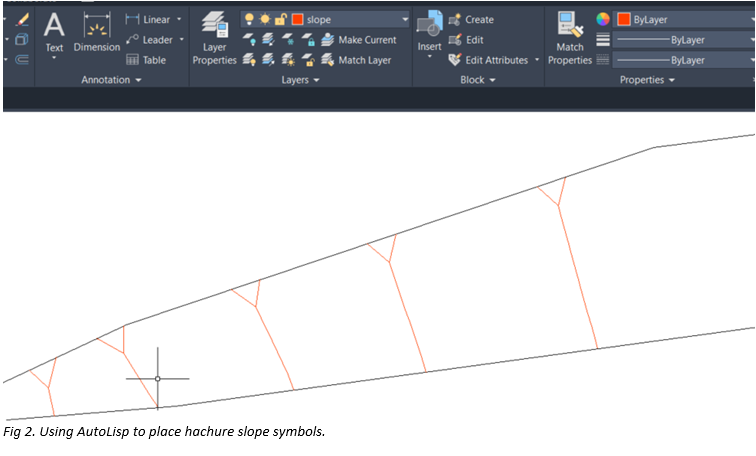Click the Dimension tool
This screenshot has height=456, width=756.
[x=97, y=32]
